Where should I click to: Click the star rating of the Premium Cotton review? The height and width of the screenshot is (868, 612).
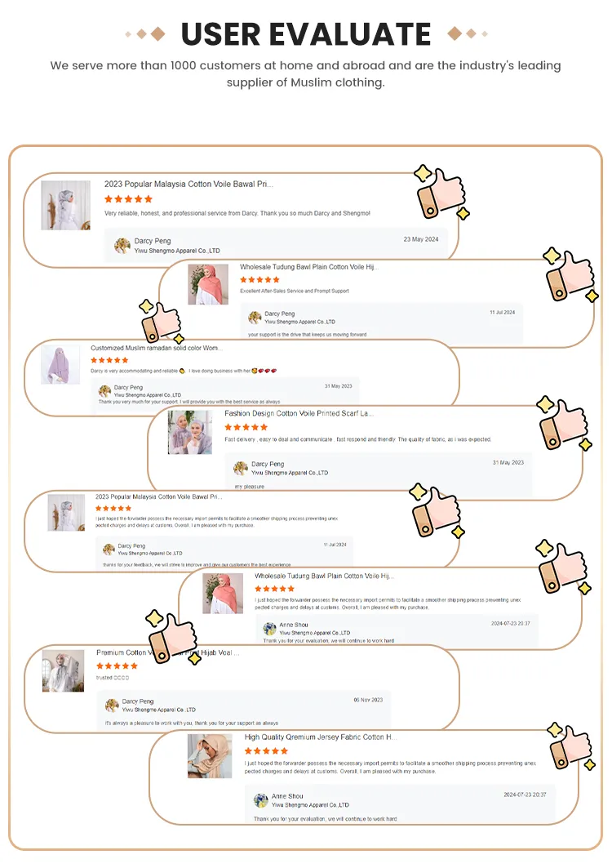pyautogui.click(x=117, y=666)
